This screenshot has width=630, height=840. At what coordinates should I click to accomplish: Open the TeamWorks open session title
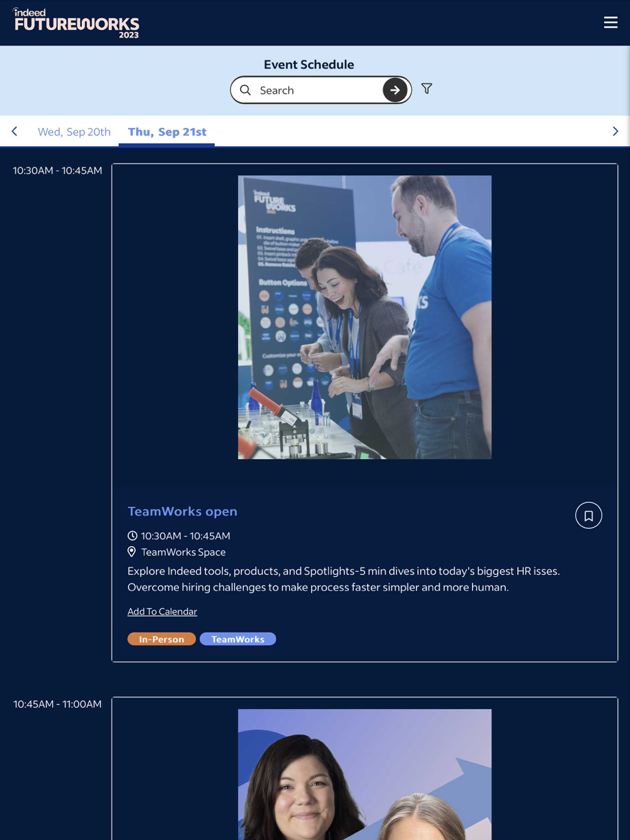point(183,511)
